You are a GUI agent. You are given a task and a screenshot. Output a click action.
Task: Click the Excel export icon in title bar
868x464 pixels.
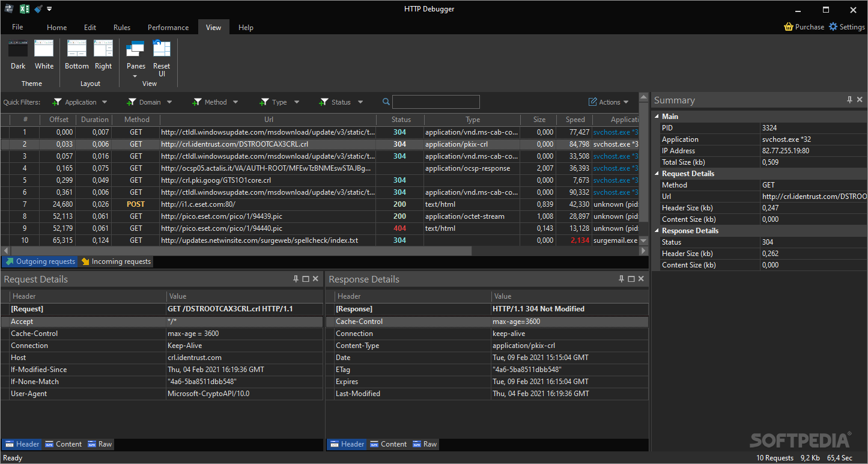click(25, 9)
